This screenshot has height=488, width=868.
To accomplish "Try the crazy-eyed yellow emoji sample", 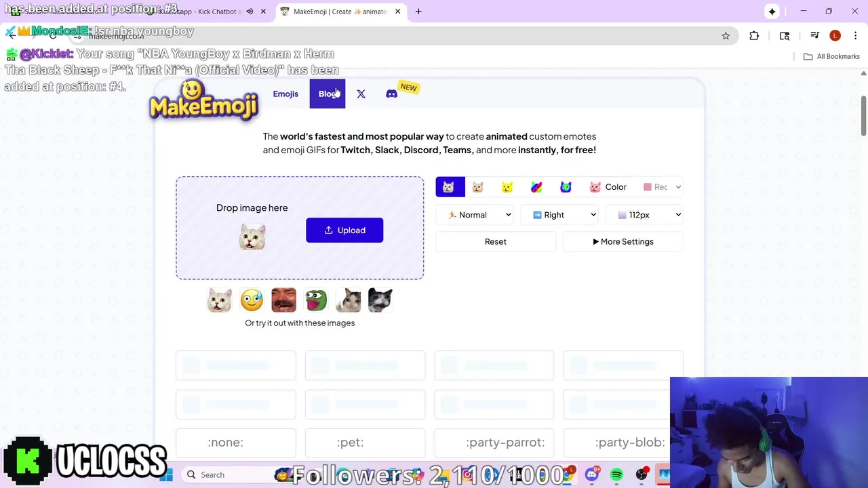I will (x=252, y=300).
